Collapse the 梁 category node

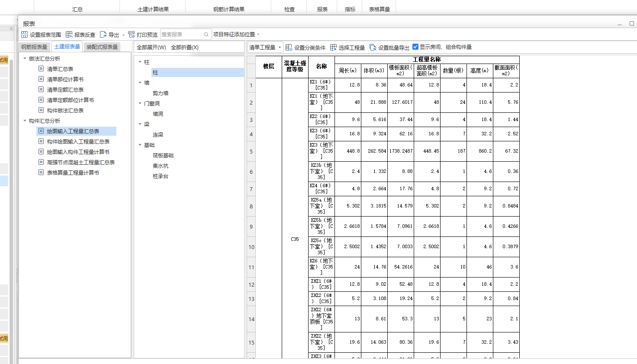(140, 124)
